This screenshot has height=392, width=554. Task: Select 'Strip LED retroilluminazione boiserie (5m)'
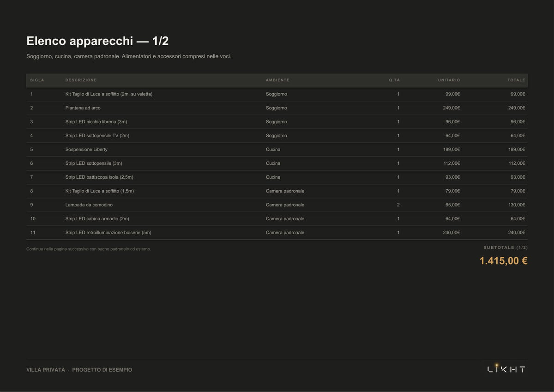[x=108, y=233]
